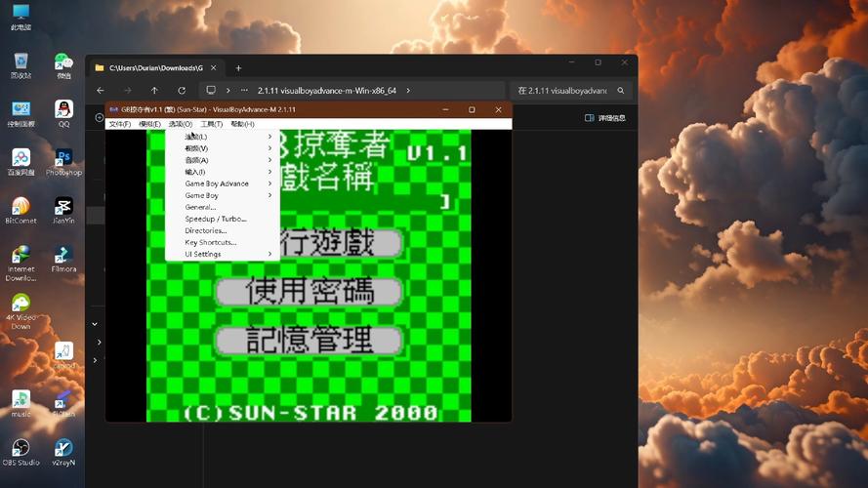Open the Control Panel desktop icon
Screen dimensions: 868x488
point(21,113)
